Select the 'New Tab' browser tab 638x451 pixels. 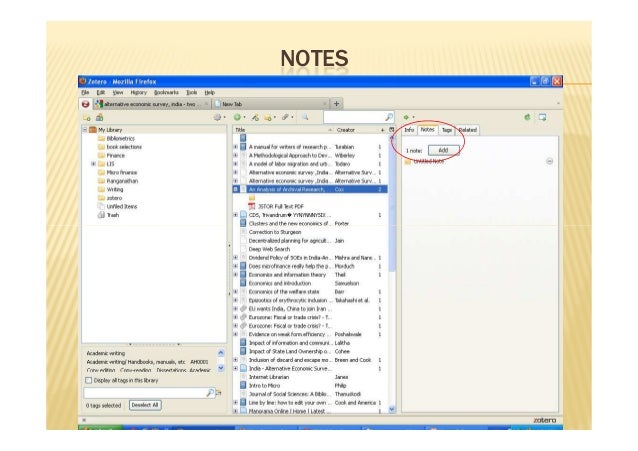[x=270, y=104]
